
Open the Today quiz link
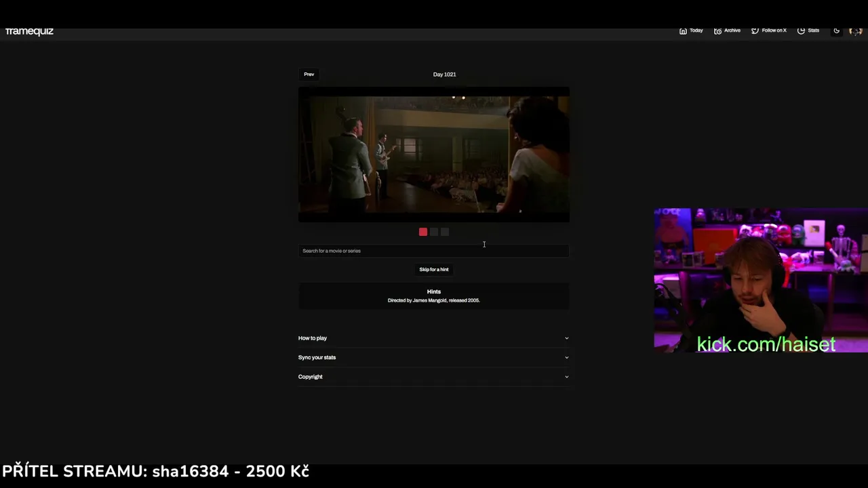click(x=691, y=30)
